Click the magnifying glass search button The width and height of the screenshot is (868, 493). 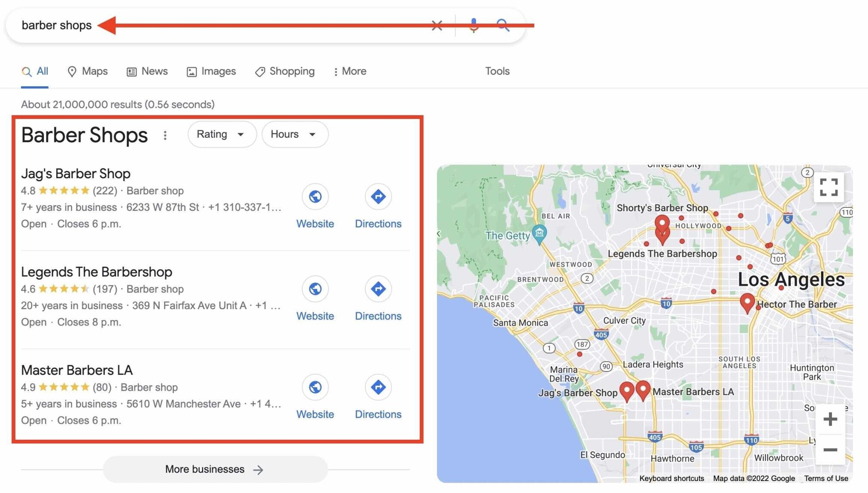(x=503, y=25)
